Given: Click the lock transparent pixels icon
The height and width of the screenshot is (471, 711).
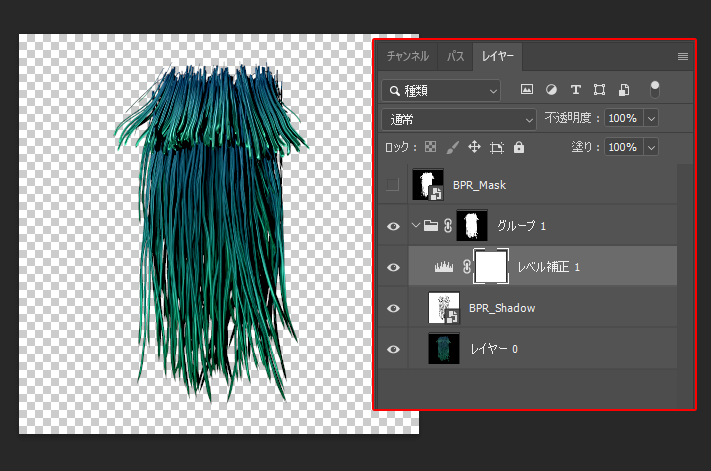Looking at the screenshot, I should coord(431,147).
